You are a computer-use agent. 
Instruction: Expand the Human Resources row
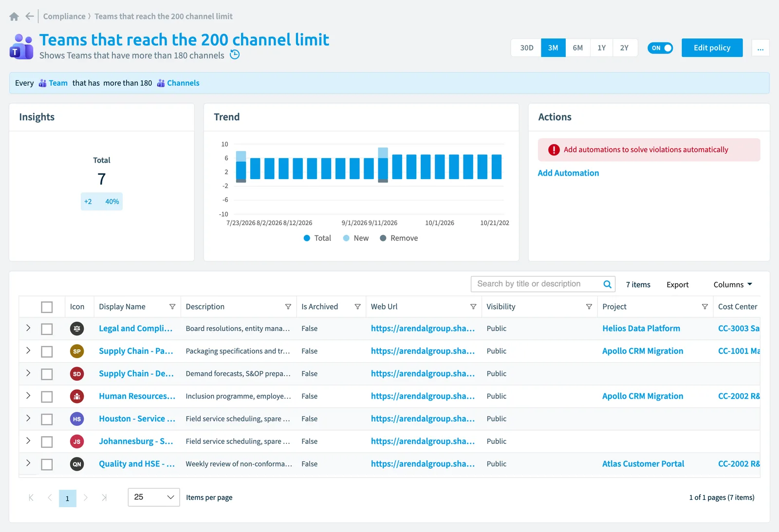coord(28,396)
